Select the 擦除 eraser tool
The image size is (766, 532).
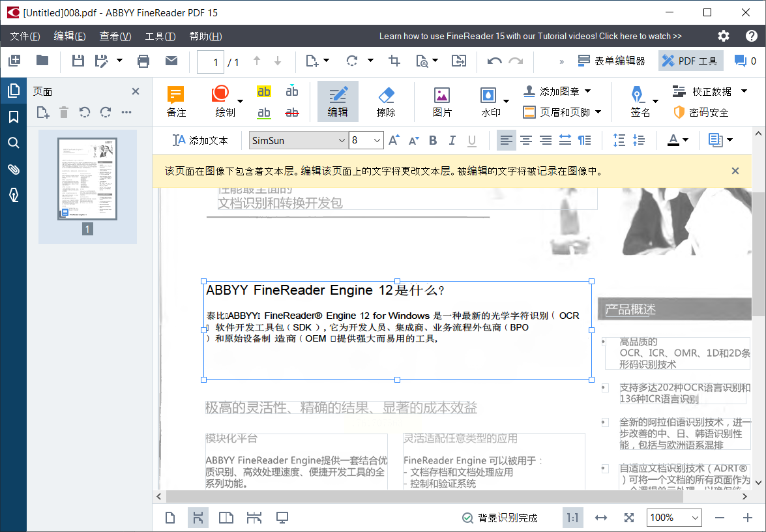(x=386, y=102)
